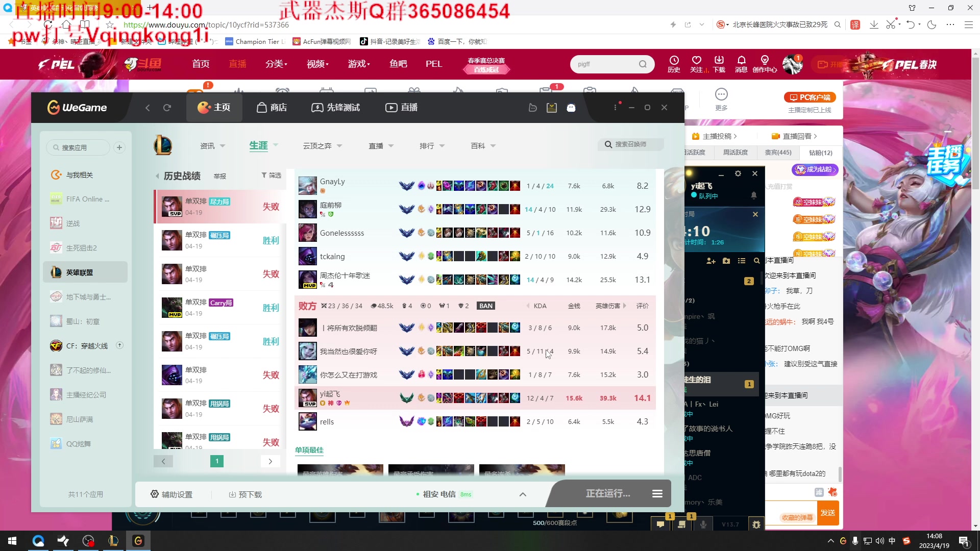This screenshot has height=551, width=980.
Task: Click player name tckaing
Action: coord(332,257)
